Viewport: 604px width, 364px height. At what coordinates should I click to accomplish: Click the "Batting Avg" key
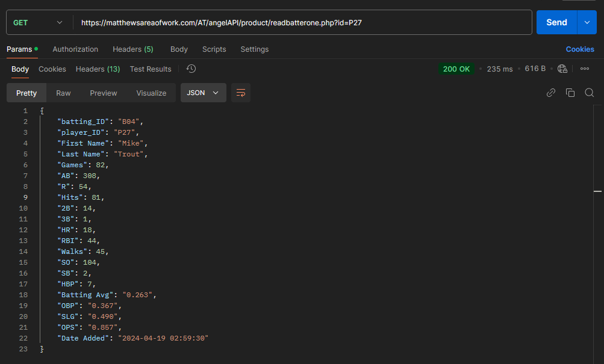85,295
